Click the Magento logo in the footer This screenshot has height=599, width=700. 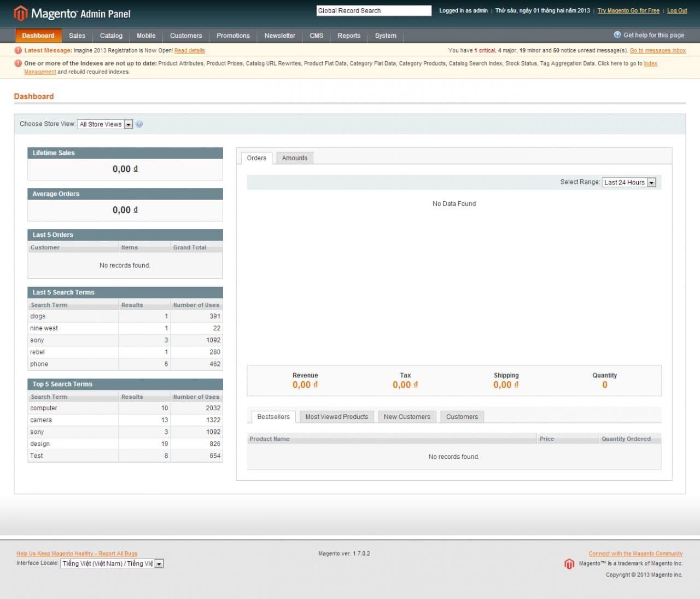(569, 564)
